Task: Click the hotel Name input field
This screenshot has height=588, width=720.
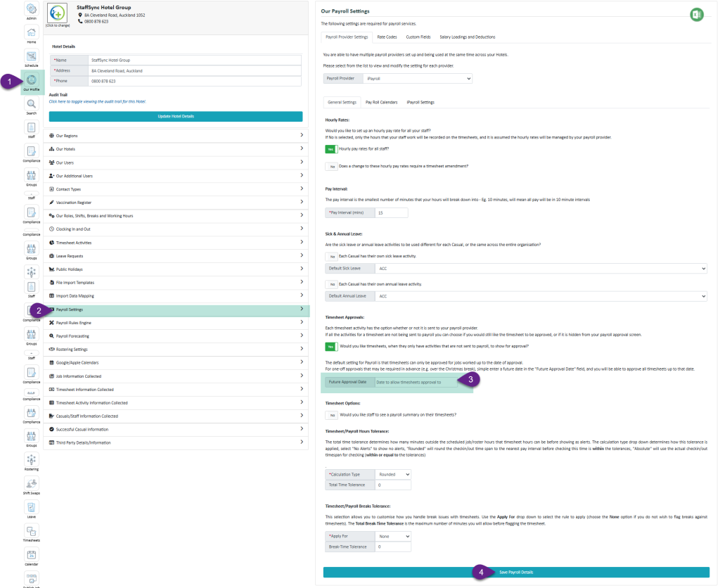Action: click(x=195, y=60)
